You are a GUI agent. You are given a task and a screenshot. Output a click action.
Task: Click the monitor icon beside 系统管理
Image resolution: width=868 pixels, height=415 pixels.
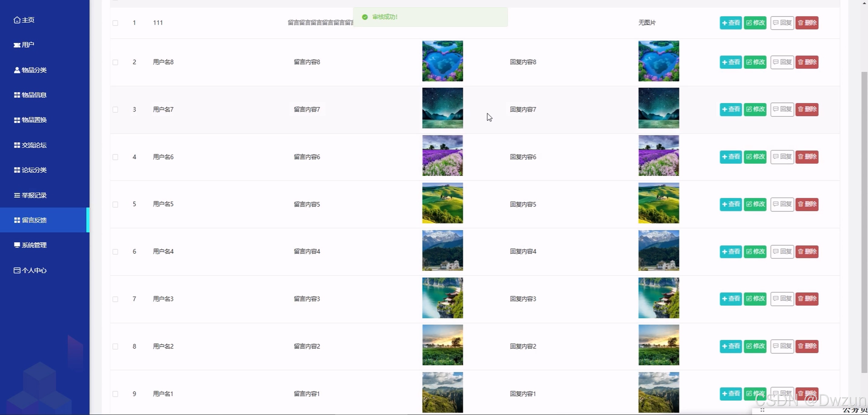(x=17, y=245)
